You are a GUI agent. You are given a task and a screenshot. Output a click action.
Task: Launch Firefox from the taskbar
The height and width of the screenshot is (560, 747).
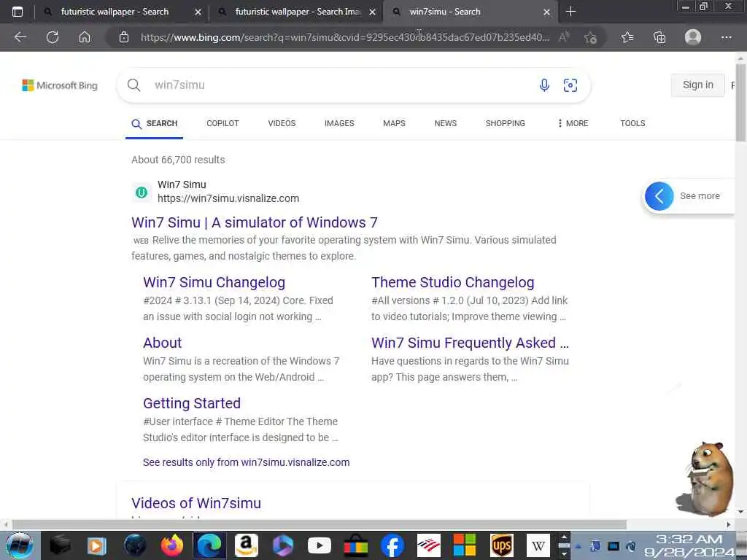pos(172,545)
